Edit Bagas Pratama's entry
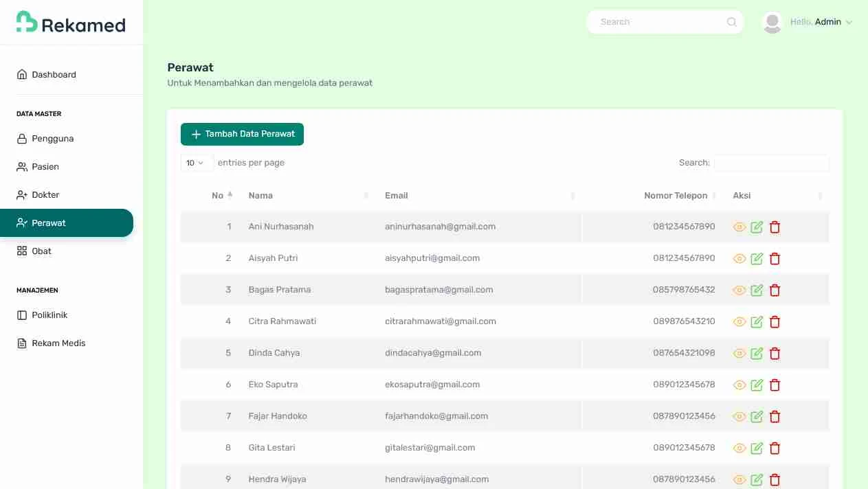The height and width of the screenshot is (489, 868). (757, 291)
